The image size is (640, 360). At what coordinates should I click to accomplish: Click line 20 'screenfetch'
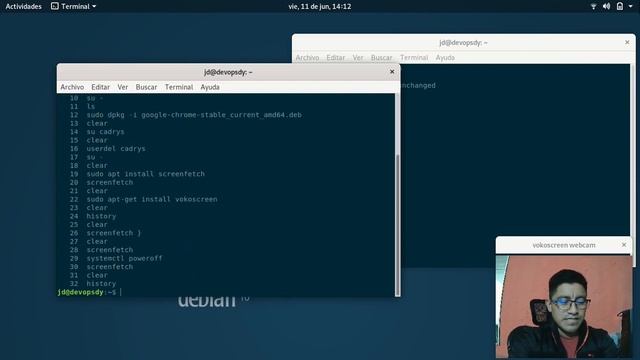[x=109, y=182]
